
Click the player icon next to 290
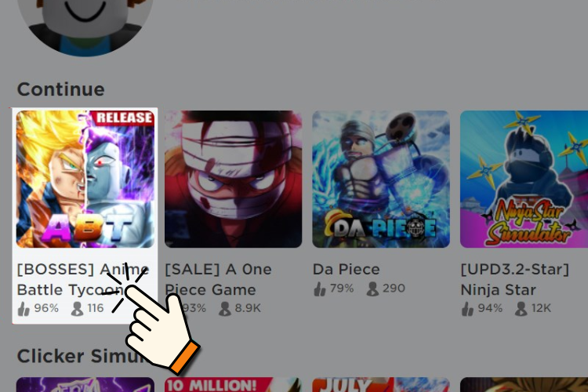(x=372, y=289)
